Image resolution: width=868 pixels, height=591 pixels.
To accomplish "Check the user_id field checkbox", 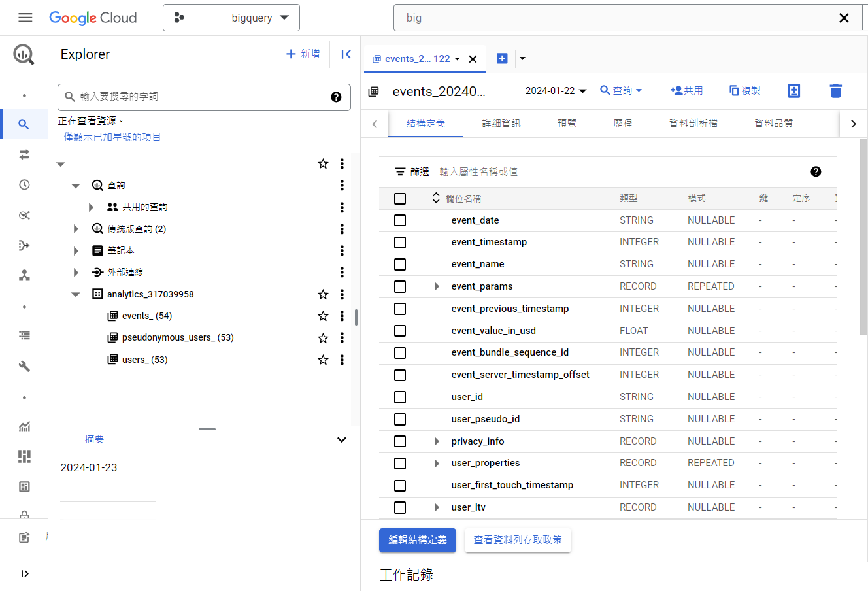I will pyautogui.click(x=400, y=397).
